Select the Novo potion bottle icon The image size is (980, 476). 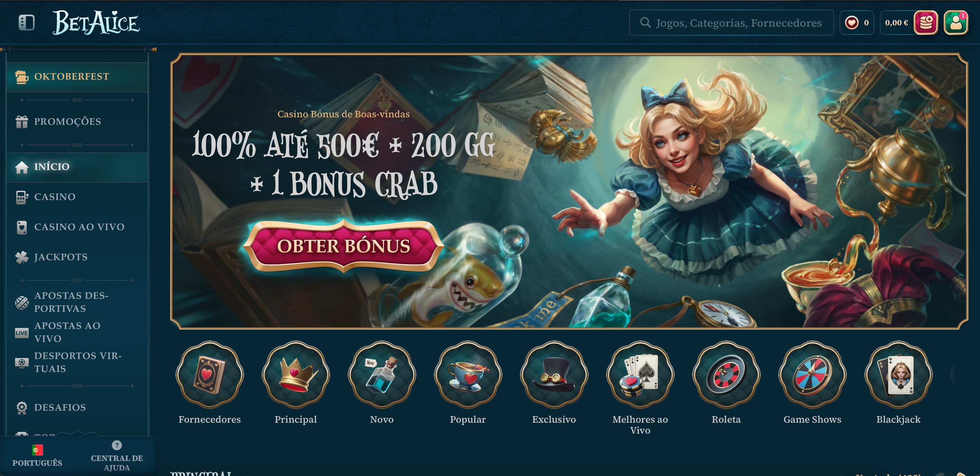click(x=382, y=375)
